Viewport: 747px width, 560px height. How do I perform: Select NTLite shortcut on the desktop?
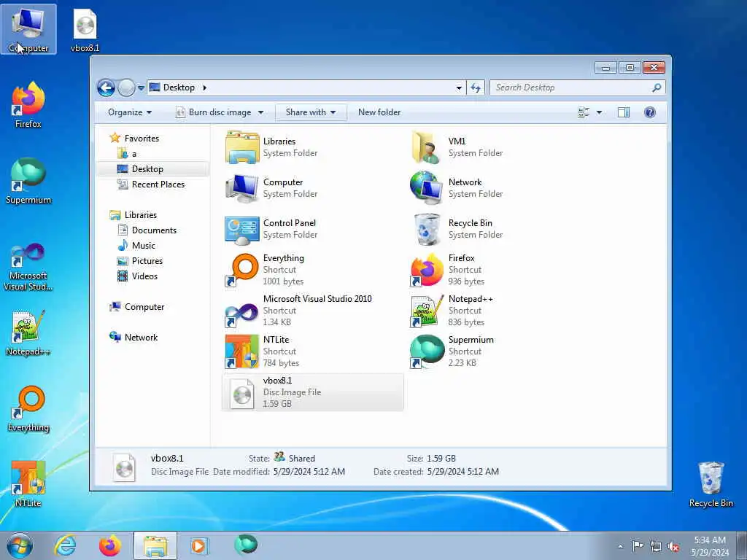point(28,484)
